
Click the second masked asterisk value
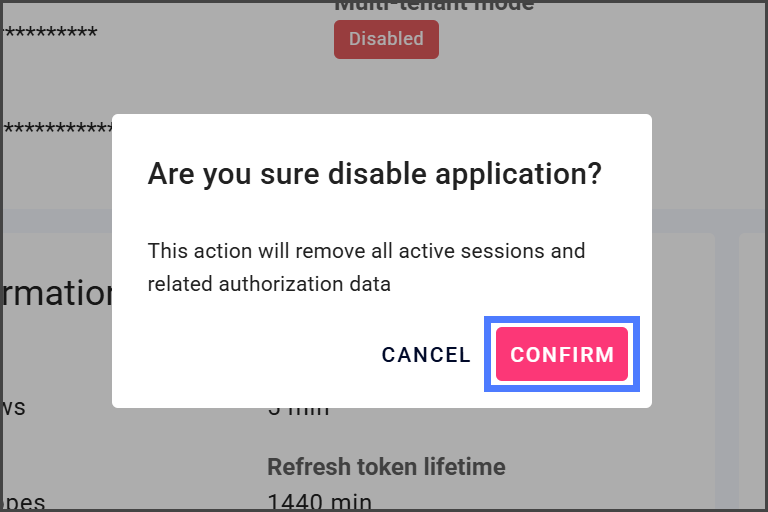point(55,129)
